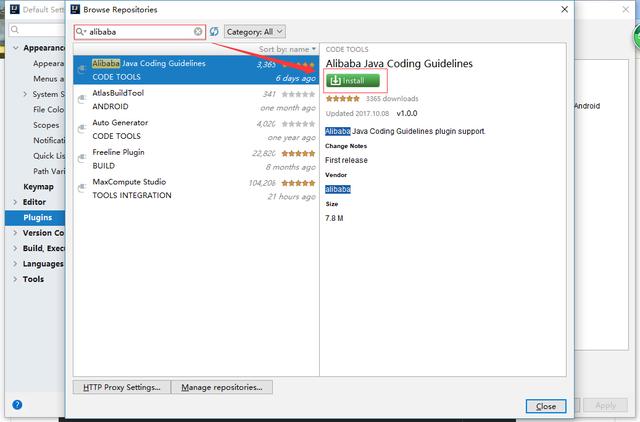Screen dimensions: 640x422
Task: Click MaxCompute Studio plugin icon
Action: (x=82, y=188)
